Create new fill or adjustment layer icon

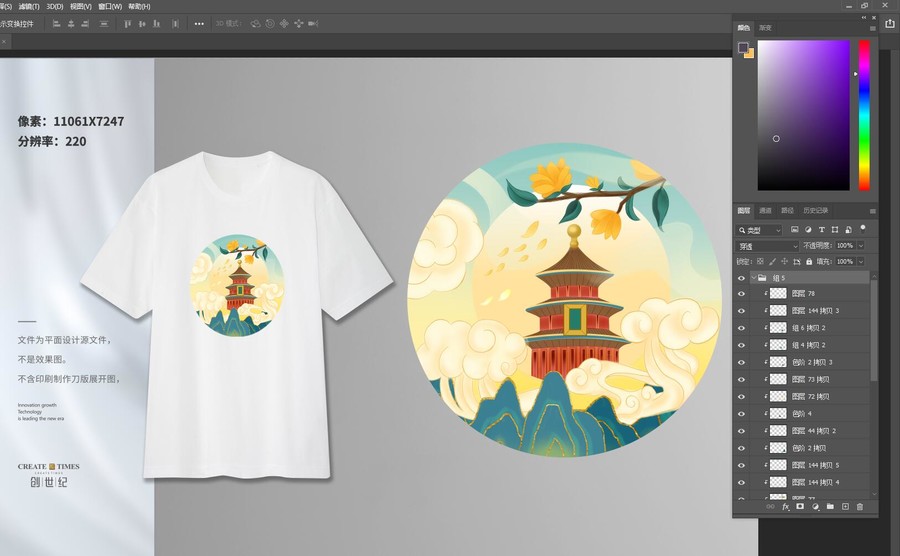(x=815, y=507)
